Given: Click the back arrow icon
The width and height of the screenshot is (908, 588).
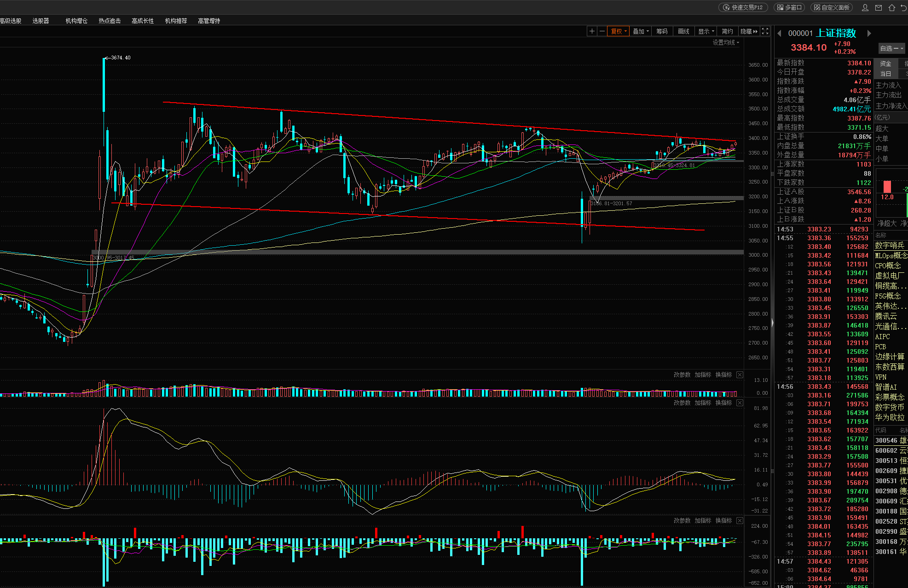Looking at the screenshot, I should 904,7.
